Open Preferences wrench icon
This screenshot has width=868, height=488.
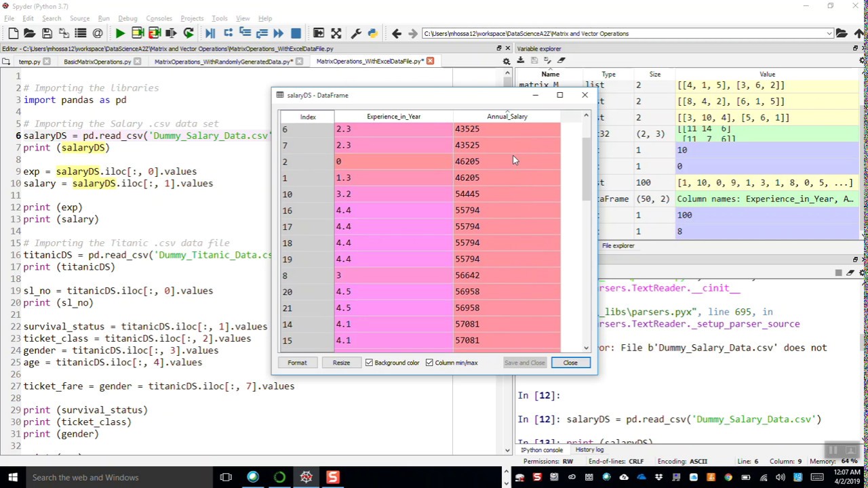pyautogui.click(x=355, y=33)
